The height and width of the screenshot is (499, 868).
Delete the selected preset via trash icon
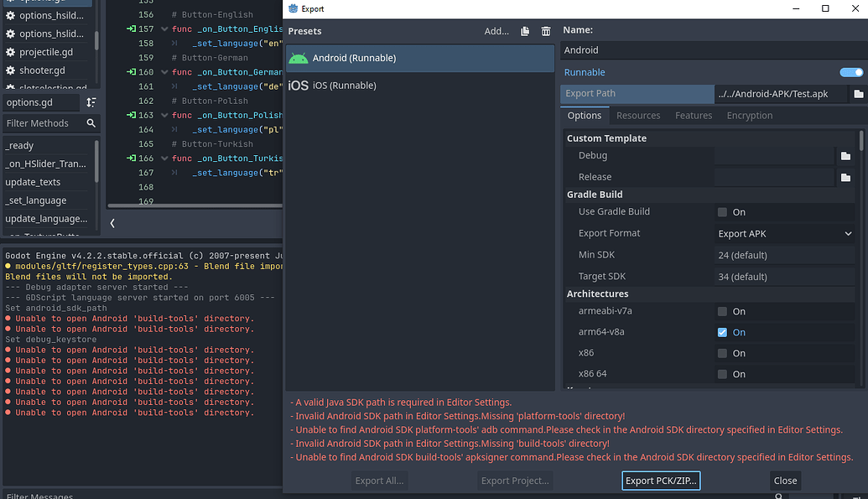tap(546, 32)
